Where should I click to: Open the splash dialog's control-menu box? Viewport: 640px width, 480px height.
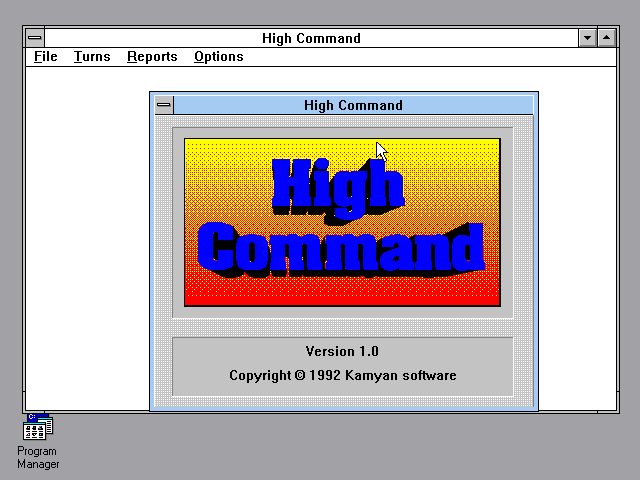tap(164, 105)
